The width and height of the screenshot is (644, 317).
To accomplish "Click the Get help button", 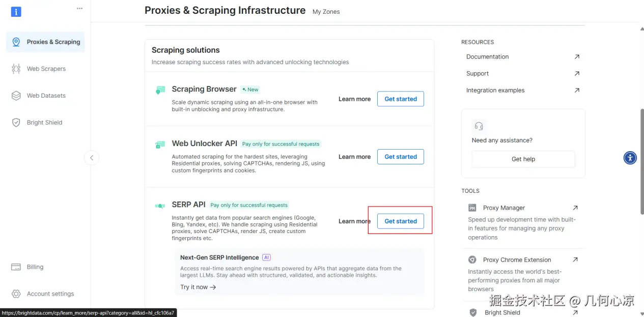I will pyautogui.click(x=523, y=159).
